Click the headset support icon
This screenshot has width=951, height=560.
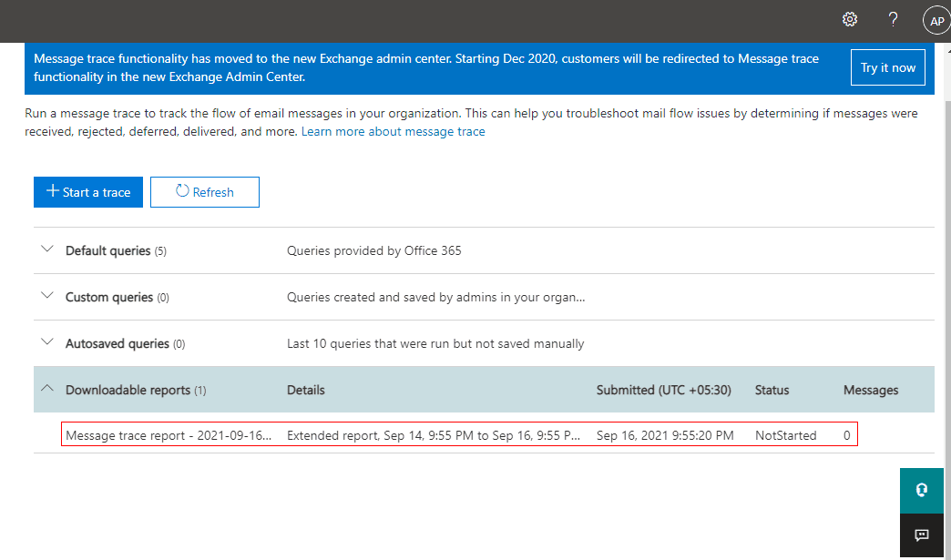921,490
